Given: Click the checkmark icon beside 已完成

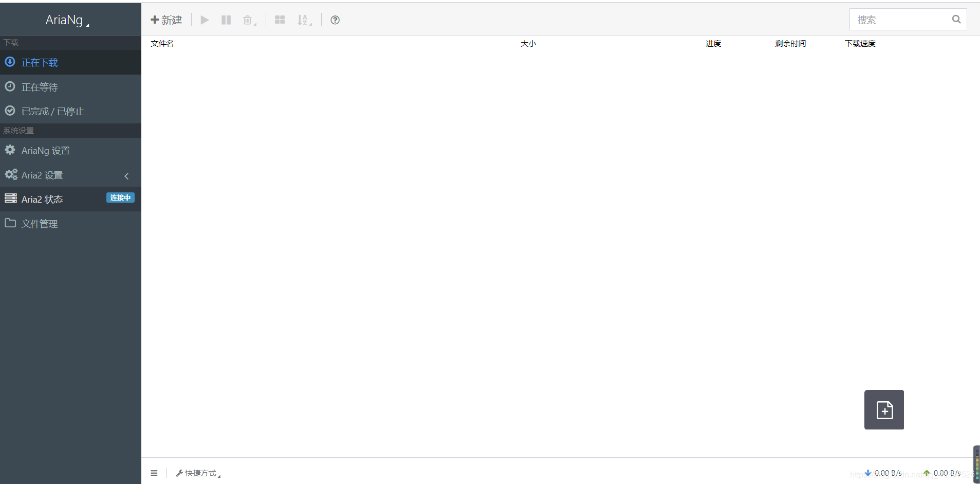Looking at the screenshot, I should 10,111.
